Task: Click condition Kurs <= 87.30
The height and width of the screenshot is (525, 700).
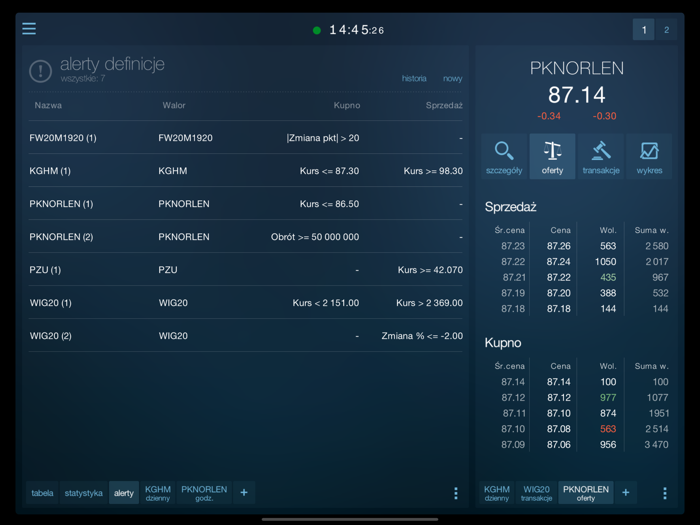Action: coord(329,171)
